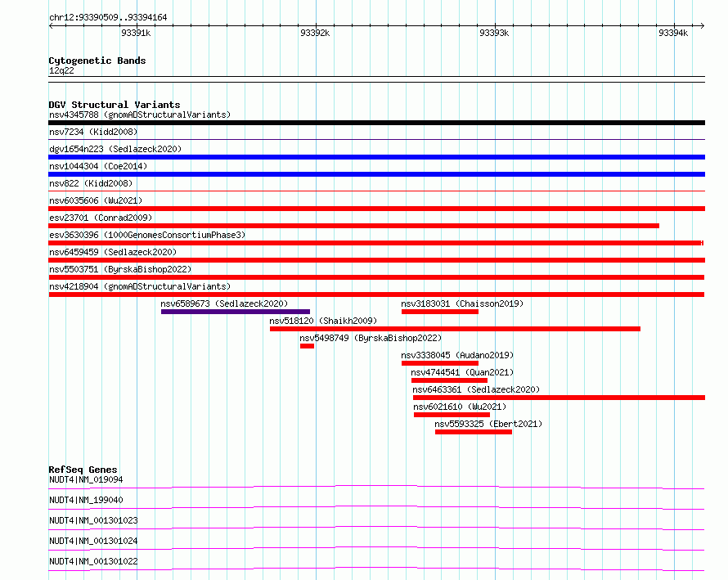Image resolution: width=728 pixels, height=580 pixels.
Task: Click the red nsv6021610 Wu2021 bar
Action: pos(452,415)
